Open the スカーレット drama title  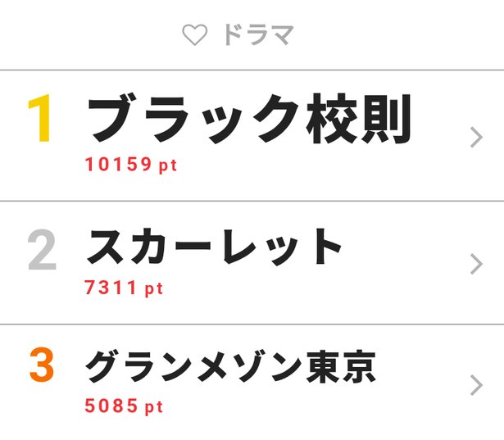tap(214, 247)
